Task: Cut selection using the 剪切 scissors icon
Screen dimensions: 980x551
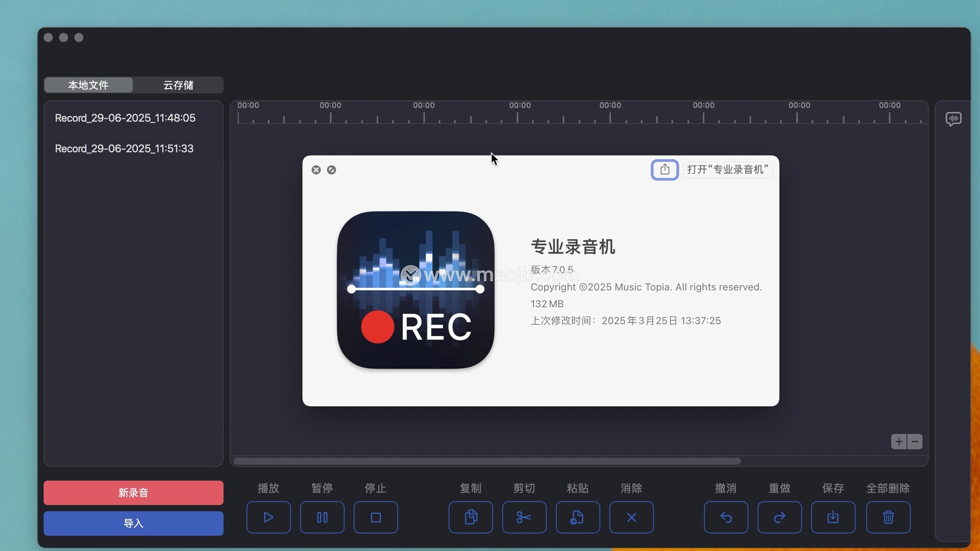Action: click(524, 517)
